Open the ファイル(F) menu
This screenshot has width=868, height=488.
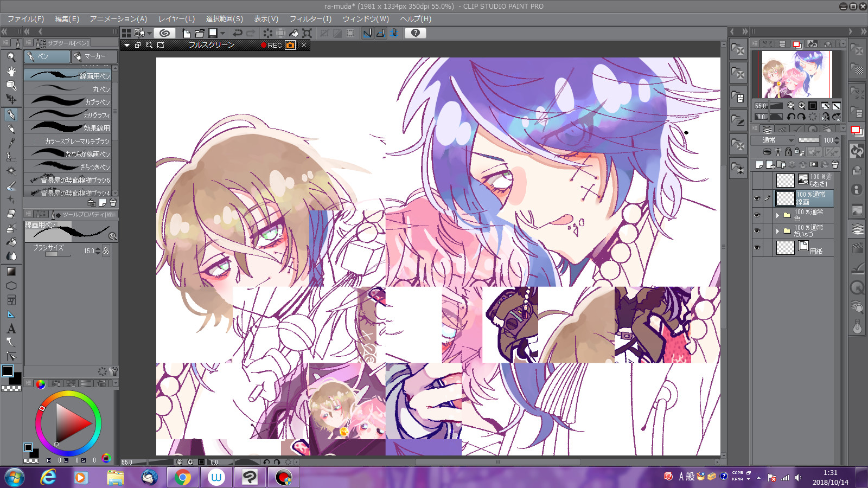(x=25, y=18)
